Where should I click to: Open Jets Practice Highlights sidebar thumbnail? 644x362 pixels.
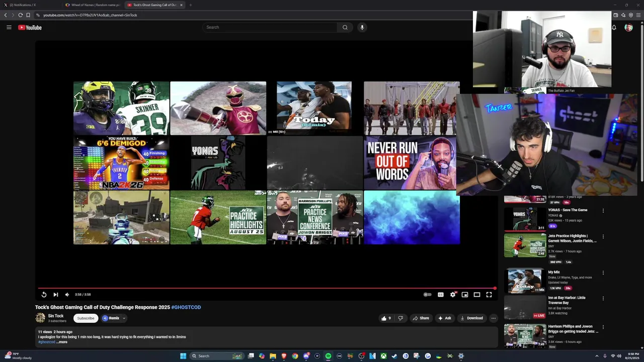(525, 245)
